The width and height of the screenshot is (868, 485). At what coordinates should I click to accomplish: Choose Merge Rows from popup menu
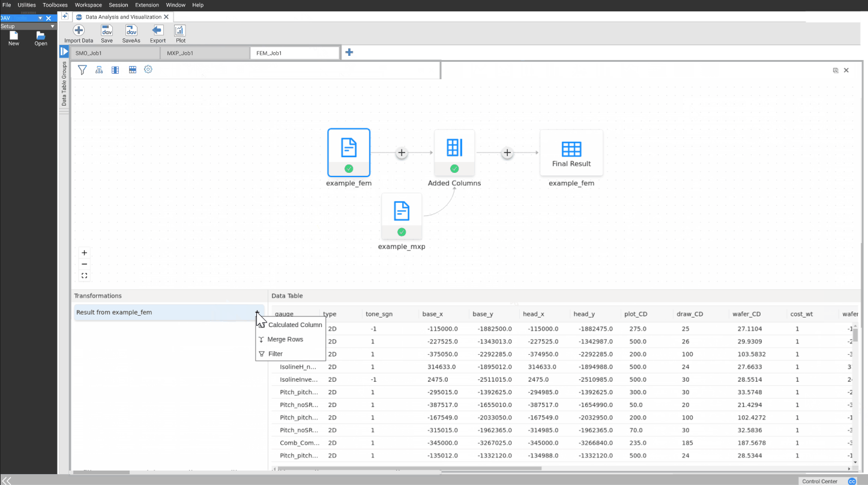click(285, 339)
